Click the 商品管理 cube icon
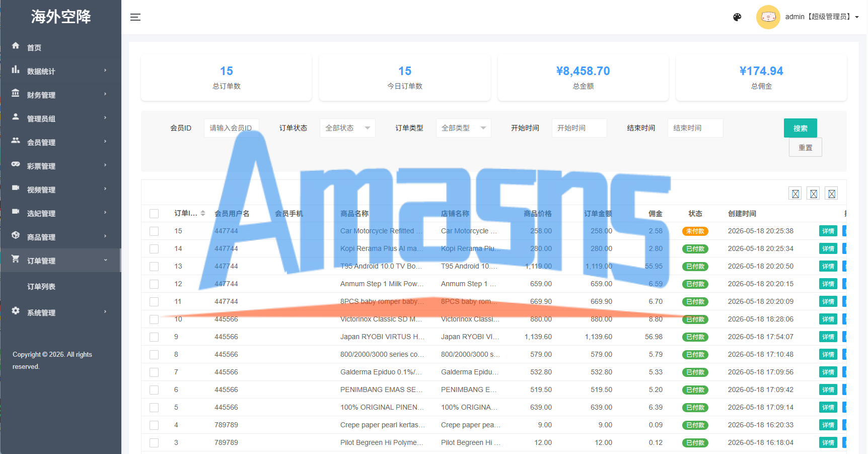 point(16,235)
